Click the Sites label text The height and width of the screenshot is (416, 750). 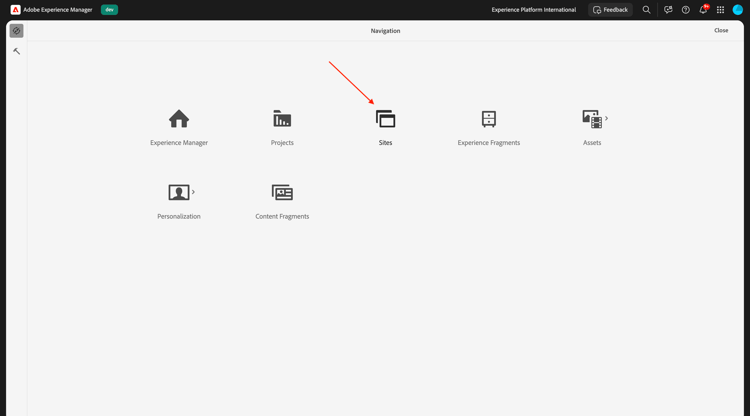386,142
